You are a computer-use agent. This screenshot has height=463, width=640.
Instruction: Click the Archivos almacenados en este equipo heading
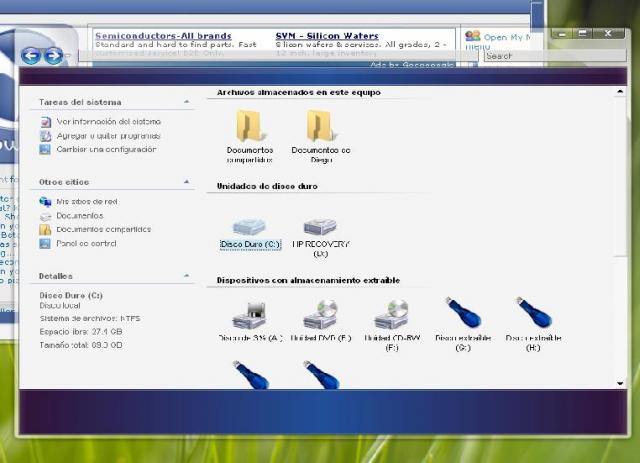pos(298,92)
